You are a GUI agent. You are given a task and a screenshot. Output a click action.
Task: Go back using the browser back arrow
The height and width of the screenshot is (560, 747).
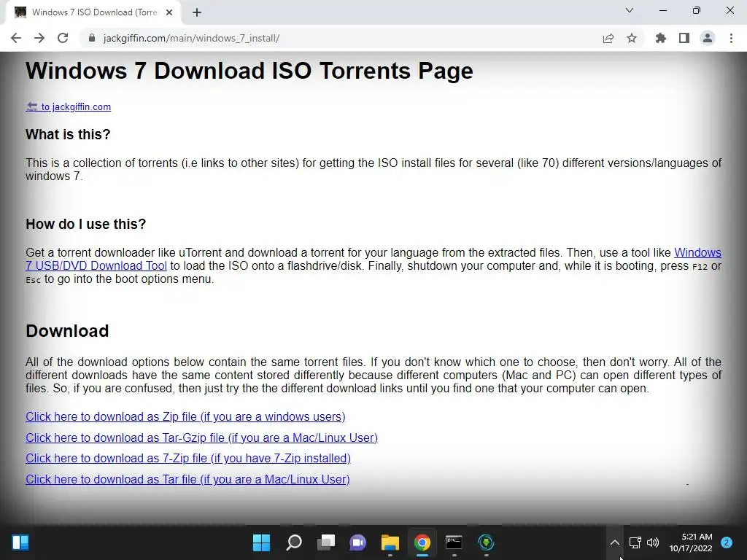click(16, 38)
